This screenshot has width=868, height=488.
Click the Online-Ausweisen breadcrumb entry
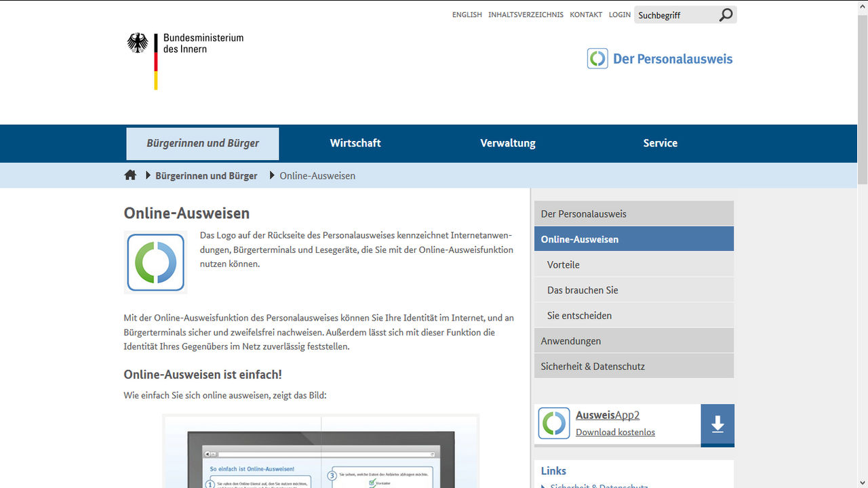pyautogui.click(x=317, y=176)
